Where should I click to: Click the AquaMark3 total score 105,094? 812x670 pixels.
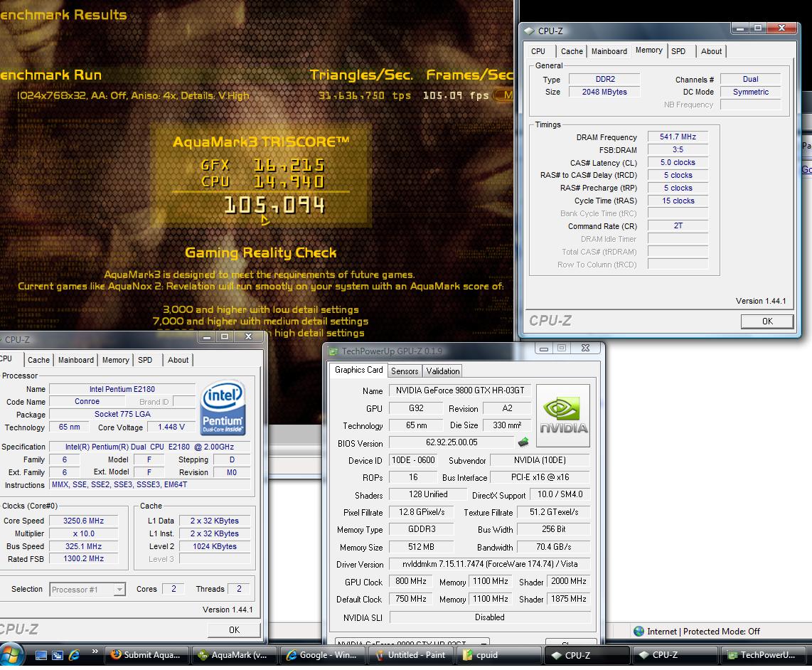[274, 206]
